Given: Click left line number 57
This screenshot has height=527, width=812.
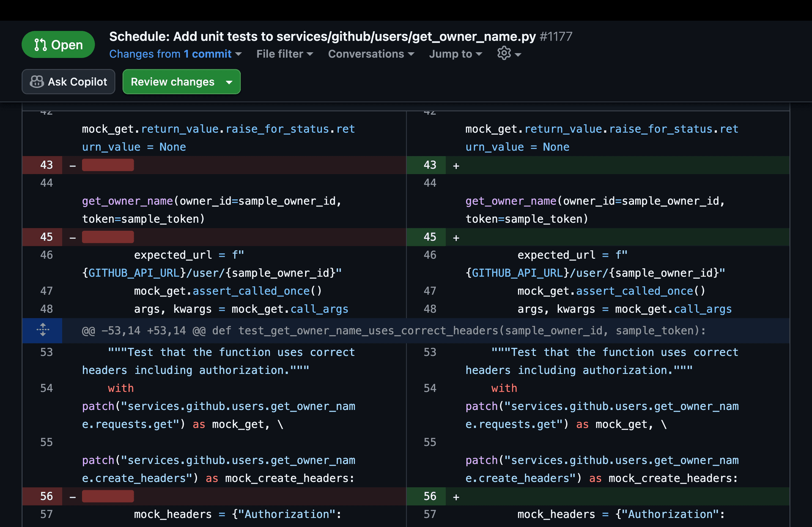Looking at the screenshot, I should pos(46,514).
